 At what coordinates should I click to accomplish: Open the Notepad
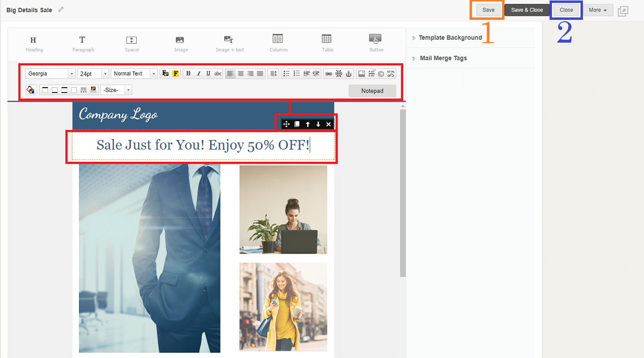pos(372,91)
